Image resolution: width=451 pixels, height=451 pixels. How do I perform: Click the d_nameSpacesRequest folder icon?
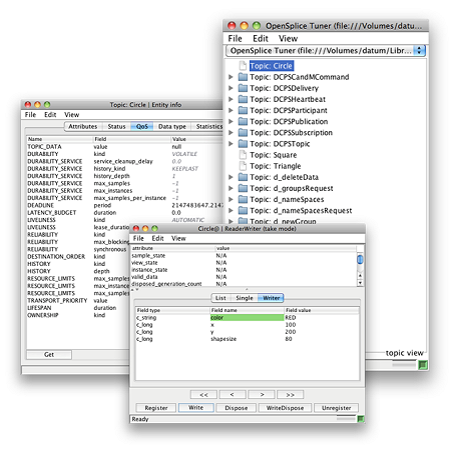coord(243,211)
